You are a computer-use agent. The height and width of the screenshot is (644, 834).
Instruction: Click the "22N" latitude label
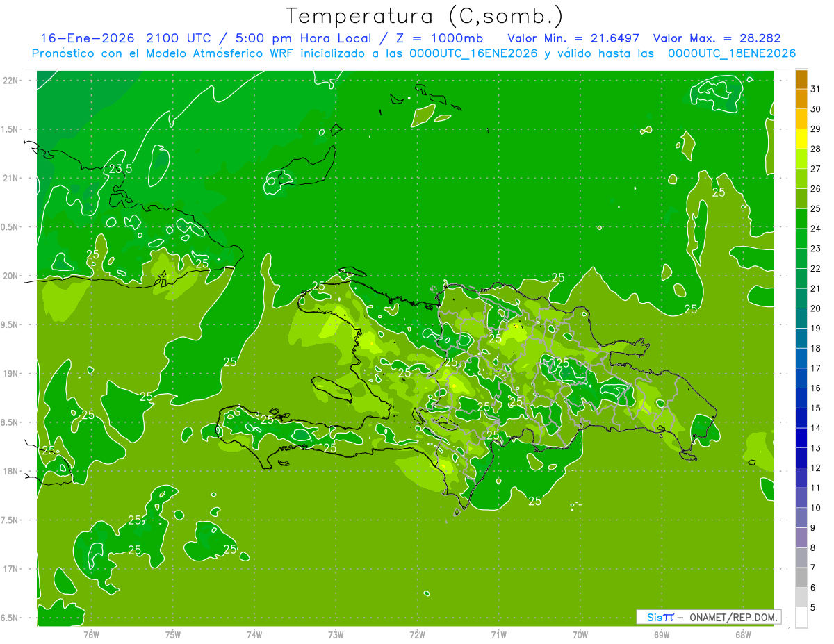(10, 81)
